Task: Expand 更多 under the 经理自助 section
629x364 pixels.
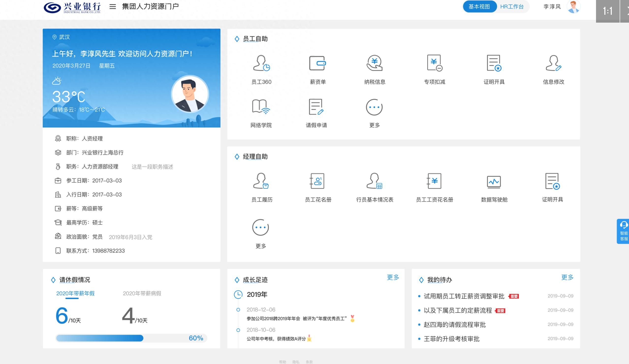Action: coord(261,227)
